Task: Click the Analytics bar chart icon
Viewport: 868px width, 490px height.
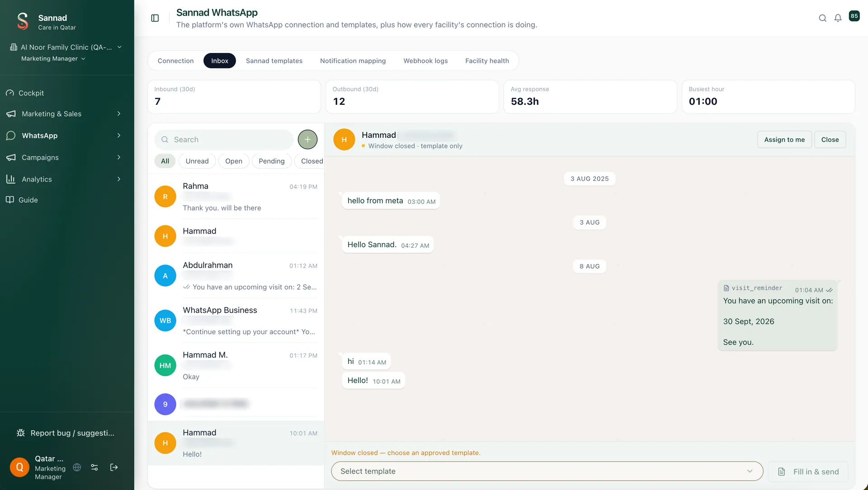Action: 11,179
